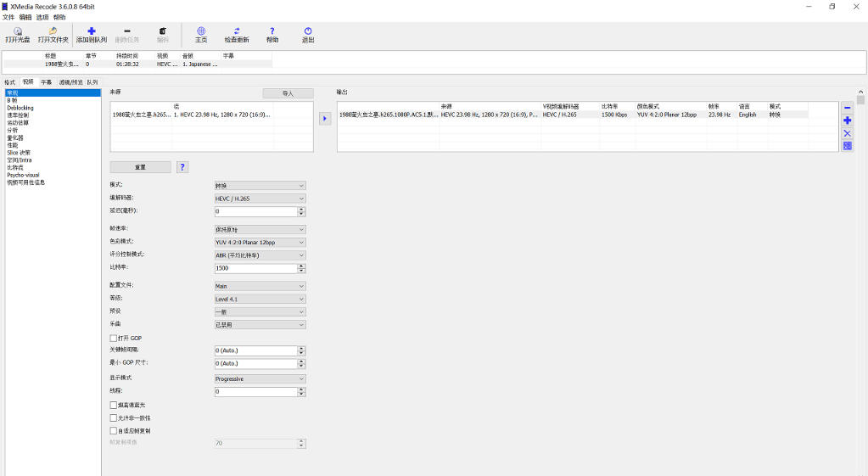The height and width of the screenshot is (476, 868).
Task: Click the '1. Japanese' audio cell in file list
Action: point(200,64)
